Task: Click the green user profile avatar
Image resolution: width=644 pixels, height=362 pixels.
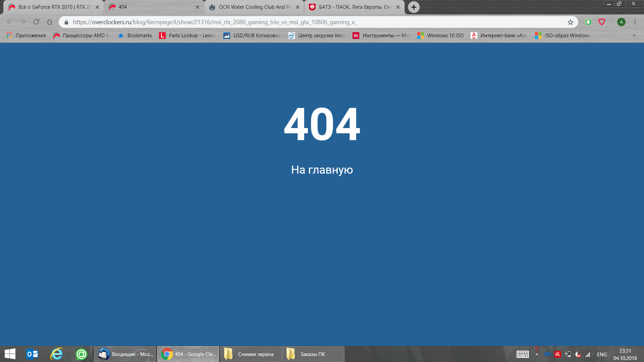Action: pyautogui.click(x=621, y=22)
